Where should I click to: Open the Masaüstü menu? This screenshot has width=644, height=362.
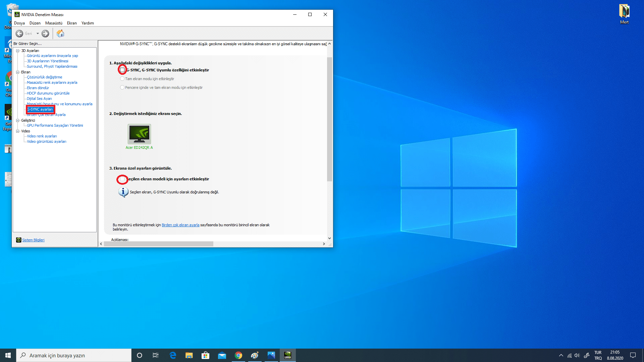click(x=54, y=23)
